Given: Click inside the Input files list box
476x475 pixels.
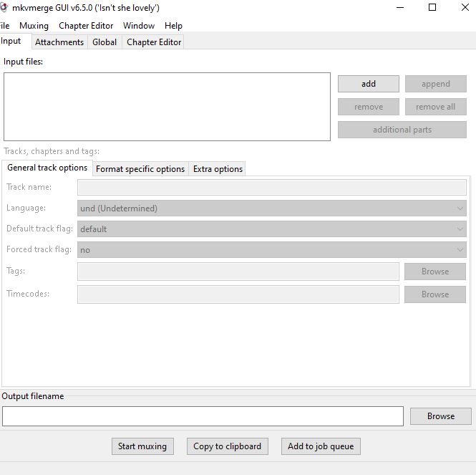Looking at the screenshot, I should tap(167, 107).
